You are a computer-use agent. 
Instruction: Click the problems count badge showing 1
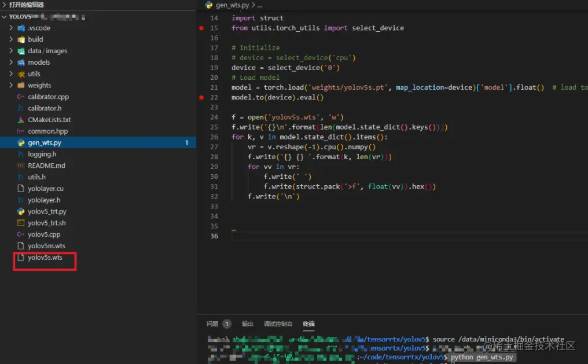coord(226,323)
